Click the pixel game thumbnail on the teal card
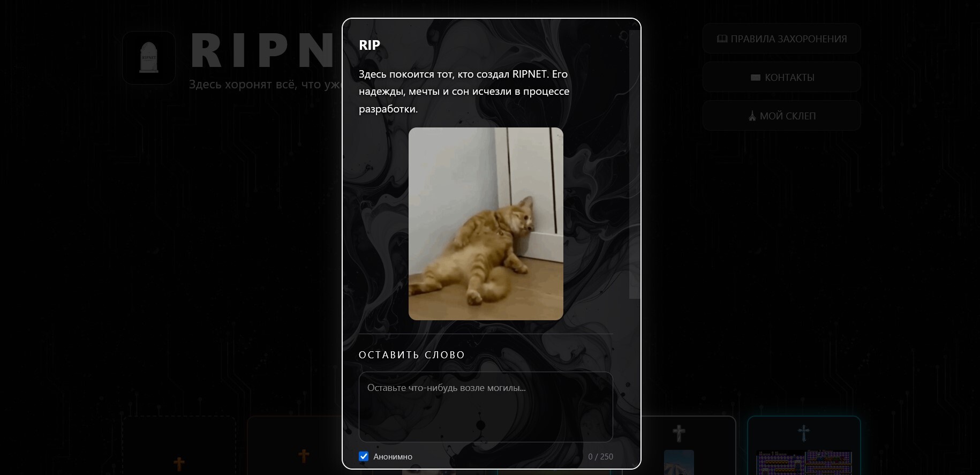The height and width of the screenshot is (475, 980). (803, 463)
